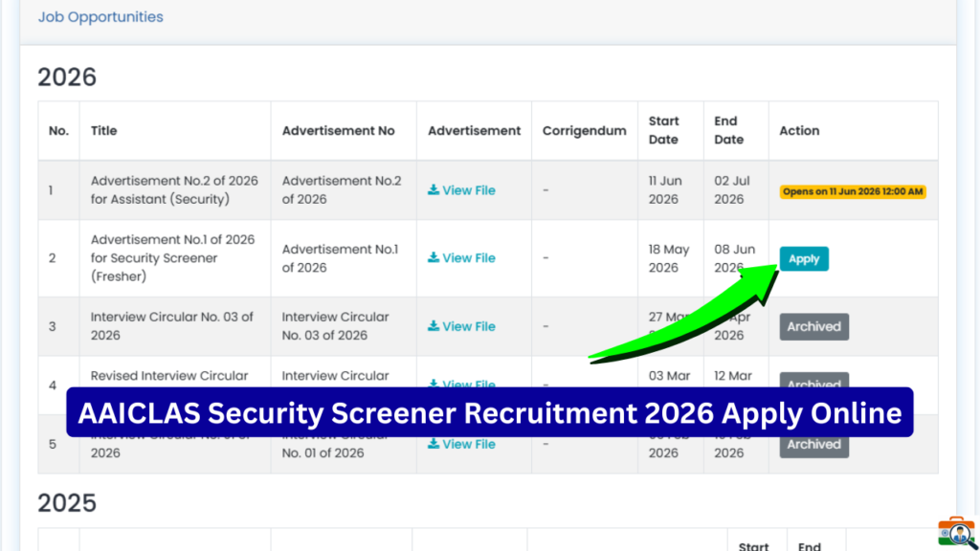Download icon for Interview Circular No. 01 file
The width and height of the screenshot is (980, 551).
click(x=434, y=443)
